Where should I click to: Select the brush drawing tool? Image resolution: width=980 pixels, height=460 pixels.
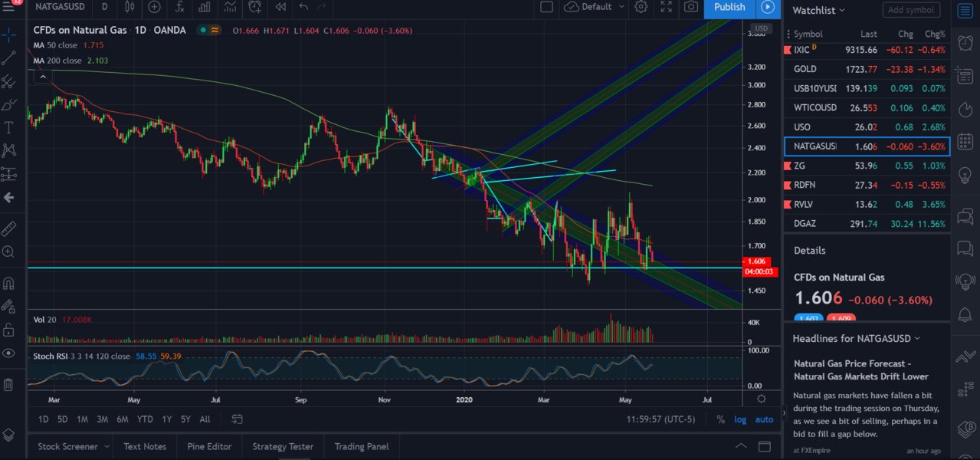coord(9,104)
